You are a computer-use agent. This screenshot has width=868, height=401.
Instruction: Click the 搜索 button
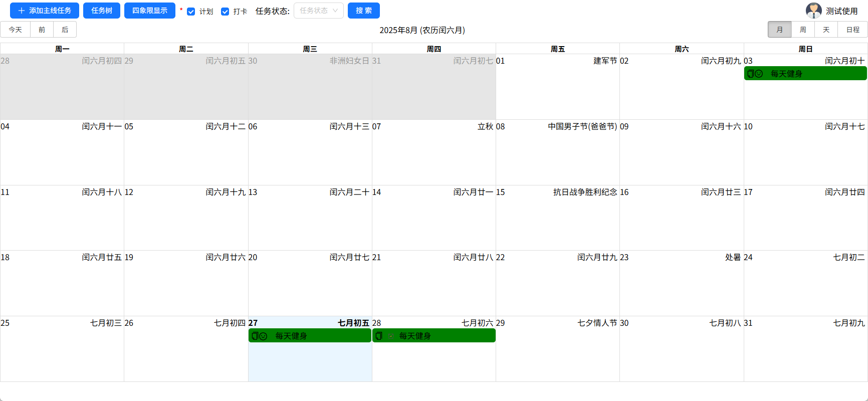(364, 11)
